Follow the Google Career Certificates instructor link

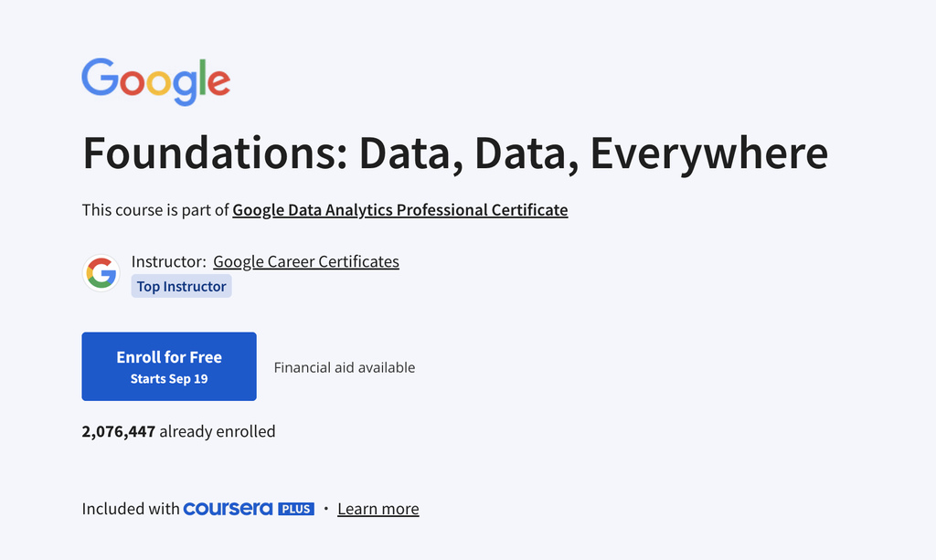[305, 261]
